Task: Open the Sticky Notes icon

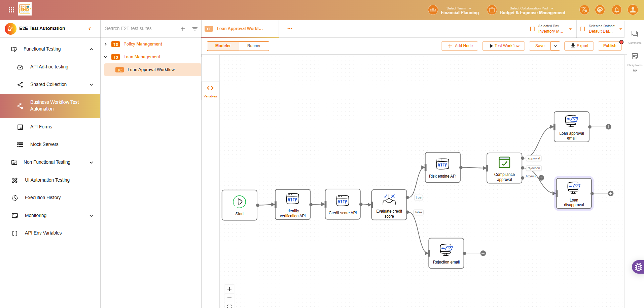Action: click(635, 57)
